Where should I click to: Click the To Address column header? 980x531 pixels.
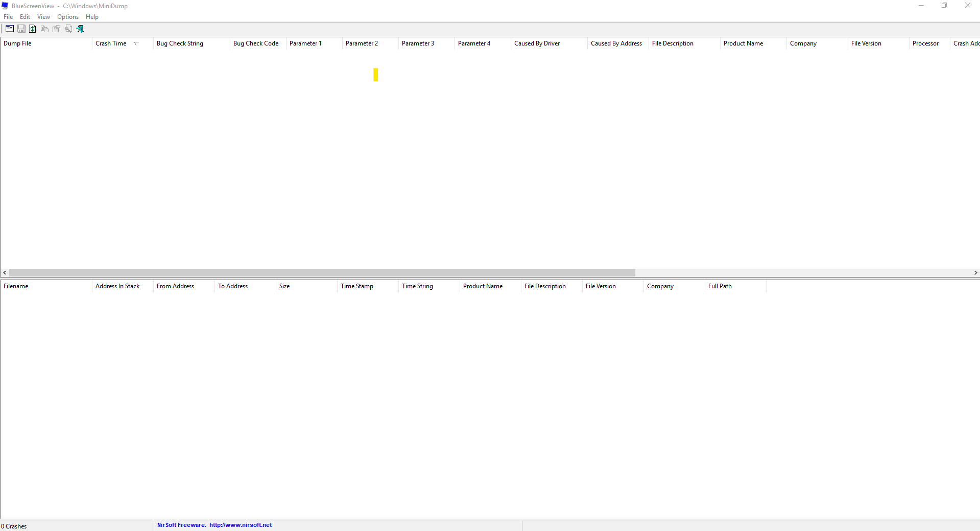[245, 286]
